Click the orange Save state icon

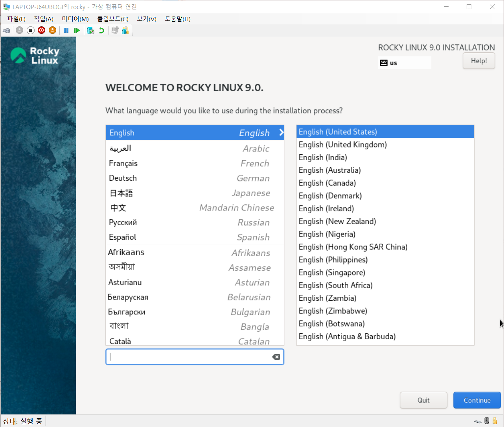[x=52, y=30]
